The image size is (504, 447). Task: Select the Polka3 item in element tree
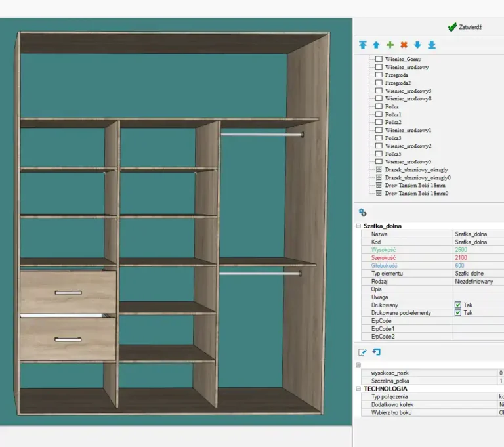[x=393, y=138]
